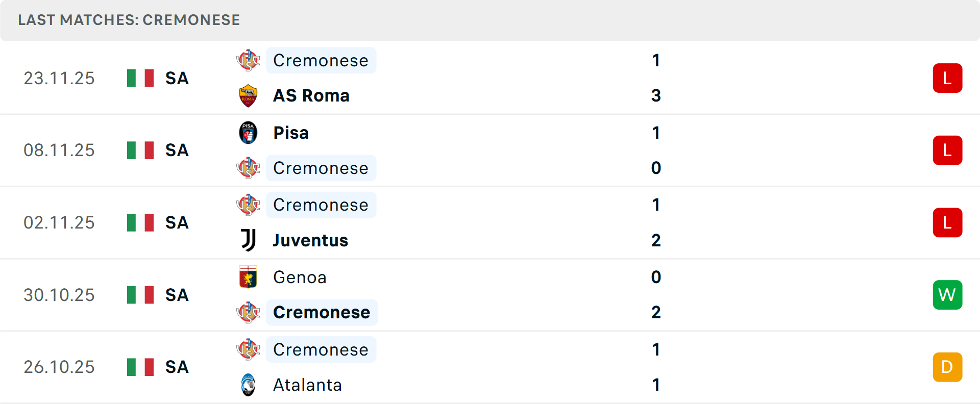Image resolution: width=980 pixels, height=404 pixels.
Task: Click the Italy flag beside the Genoa match
Action: click(x=140, y=294)
